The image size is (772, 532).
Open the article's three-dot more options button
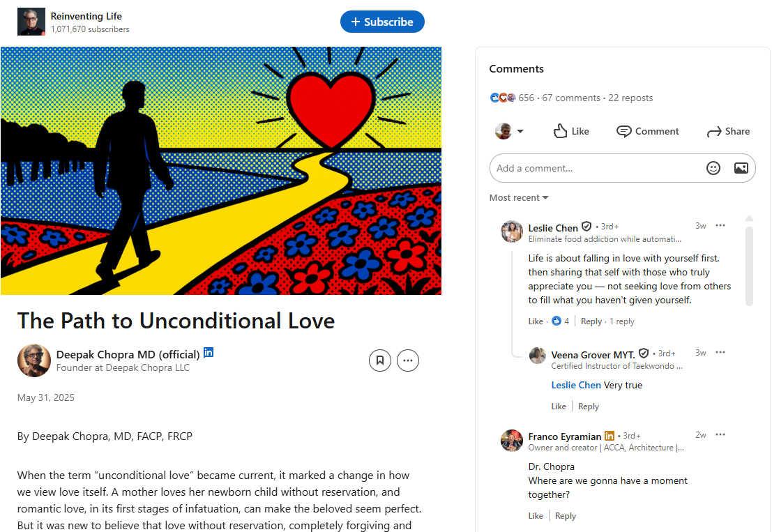pyautogui.click(x=408, y=360)
